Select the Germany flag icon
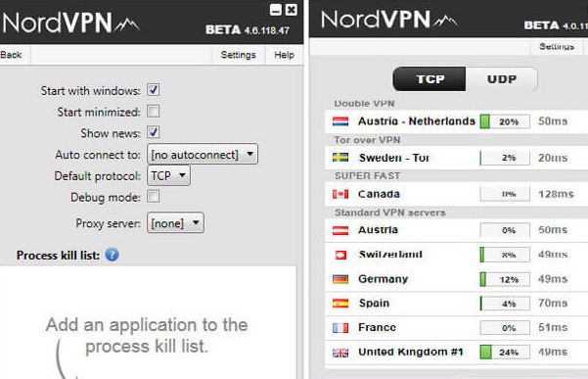The image size is (588, 379). click(x=340, y=279)
